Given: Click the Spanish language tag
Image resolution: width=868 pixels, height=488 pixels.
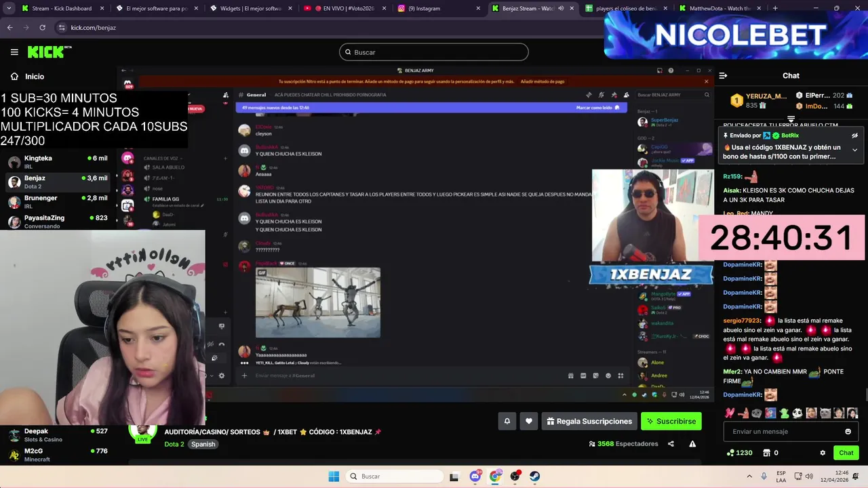Looking at the screenshot, I should (203, 444).
